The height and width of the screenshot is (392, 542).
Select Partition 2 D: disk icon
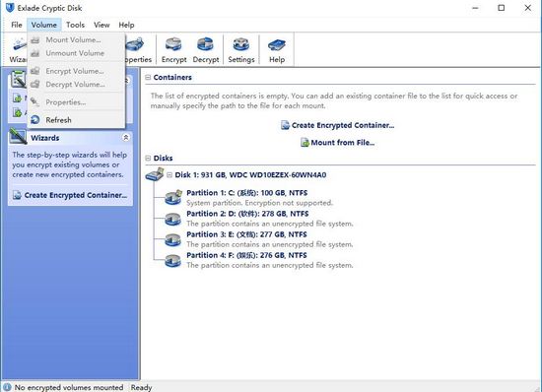click(x=172, y=219)
